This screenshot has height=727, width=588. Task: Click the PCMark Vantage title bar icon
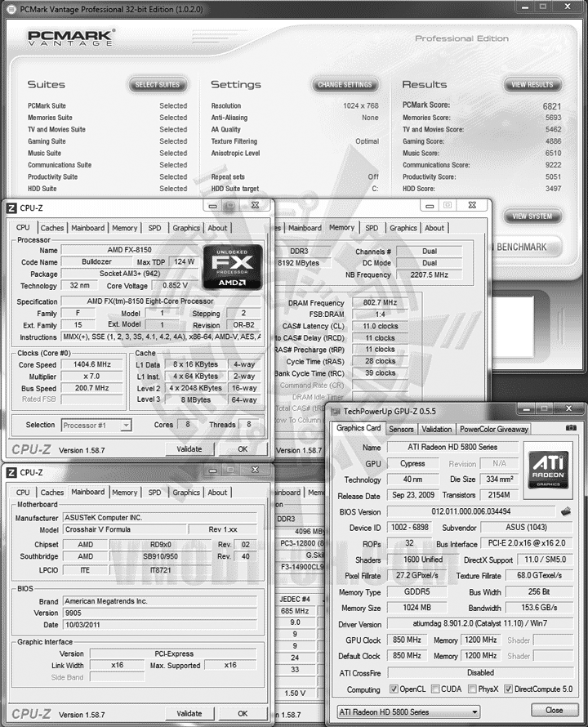pyautogui.click(x=11, y=9)
